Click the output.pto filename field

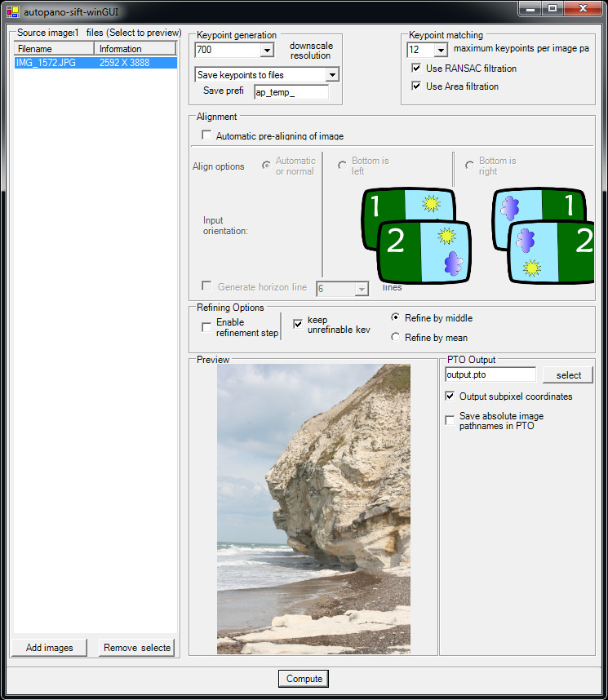tap(490, 374)
